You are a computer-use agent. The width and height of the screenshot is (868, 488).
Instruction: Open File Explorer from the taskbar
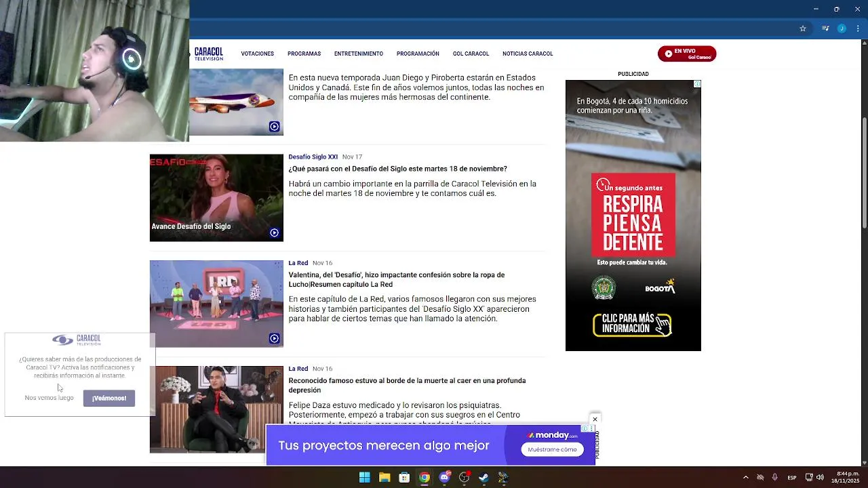click(384, 477)
